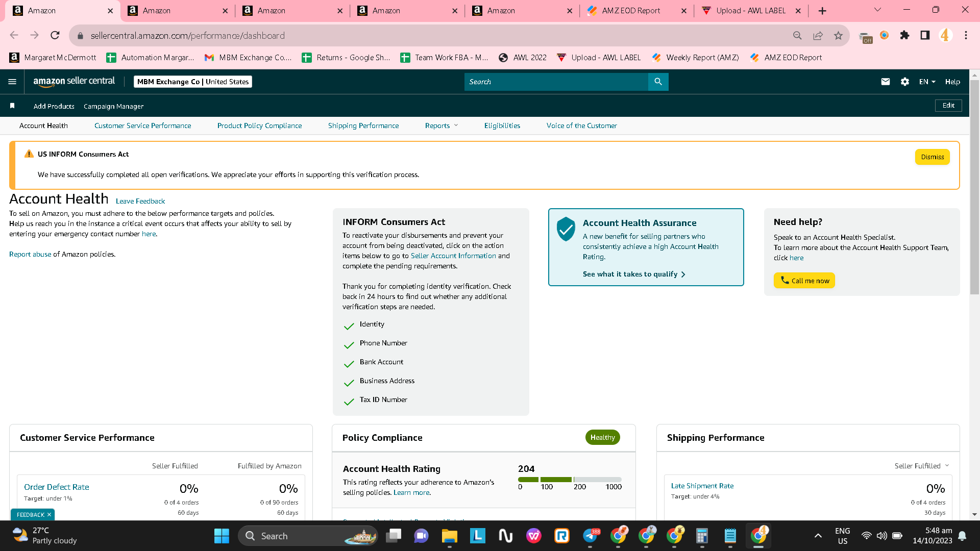Open the AWL 2022 bookmark

tap(523, 58)
